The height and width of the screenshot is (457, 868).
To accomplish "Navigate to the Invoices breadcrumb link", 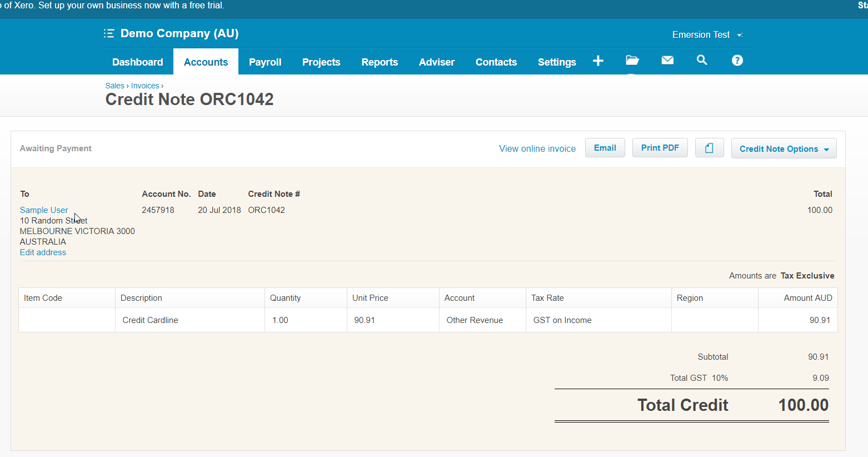I will pos(145,86).
